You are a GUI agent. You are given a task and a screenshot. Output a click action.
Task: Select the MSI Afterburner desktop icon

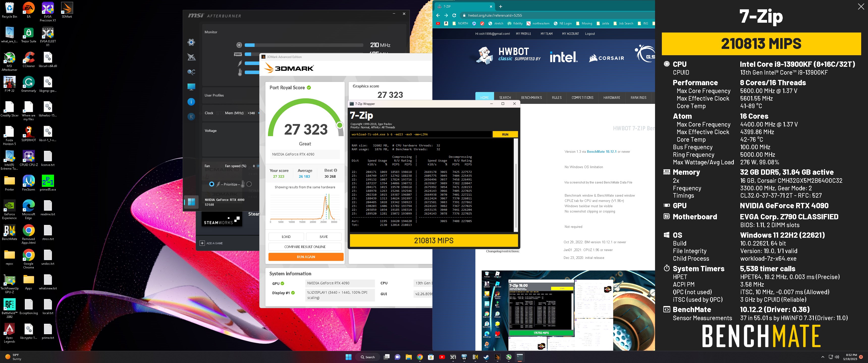[9, 62]
